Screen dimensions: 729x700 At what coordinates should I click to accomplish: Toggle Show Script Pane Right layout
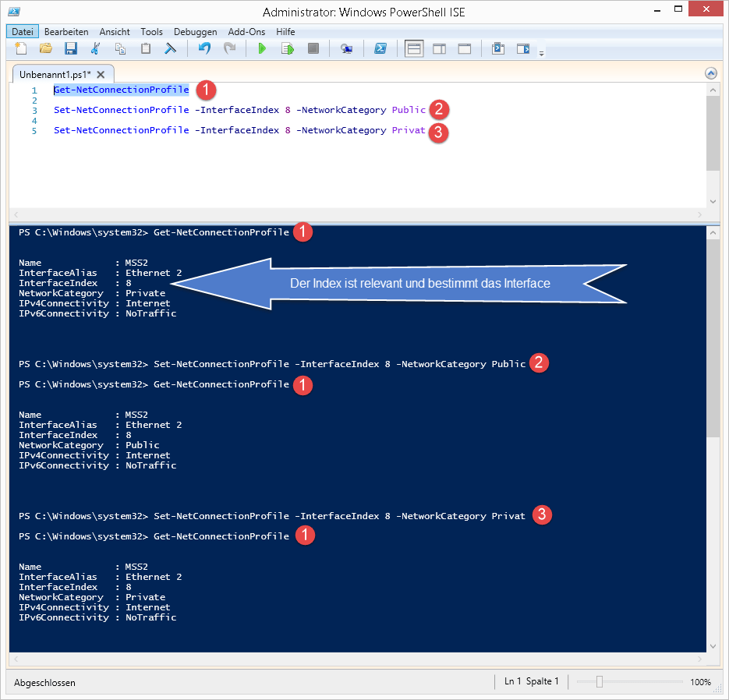pos(439,48)
